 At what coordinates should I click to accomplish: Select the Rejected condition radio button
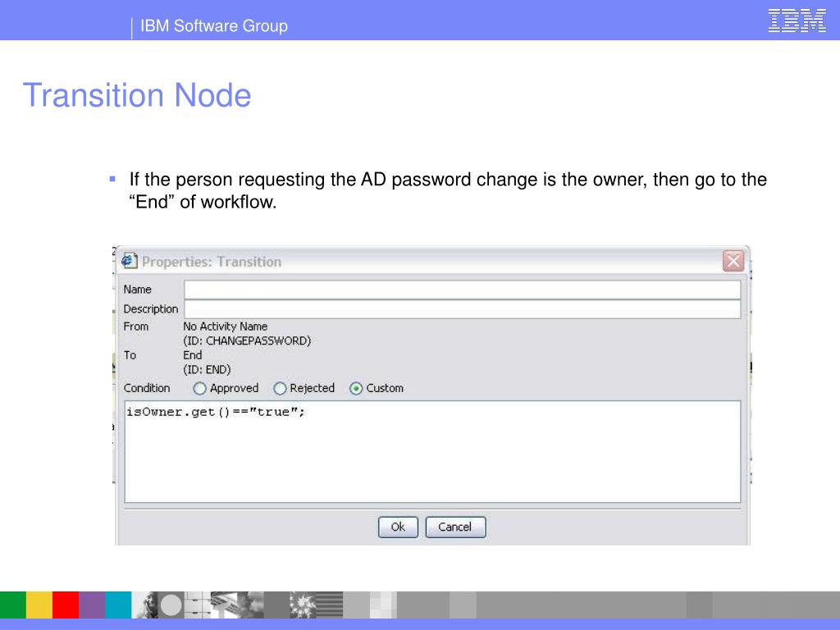[x=280, y=388]
